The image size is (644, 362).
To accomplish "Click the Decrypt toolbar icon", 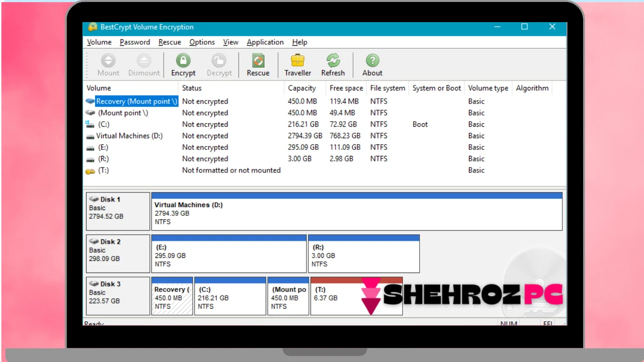I will tap(219, 61).
